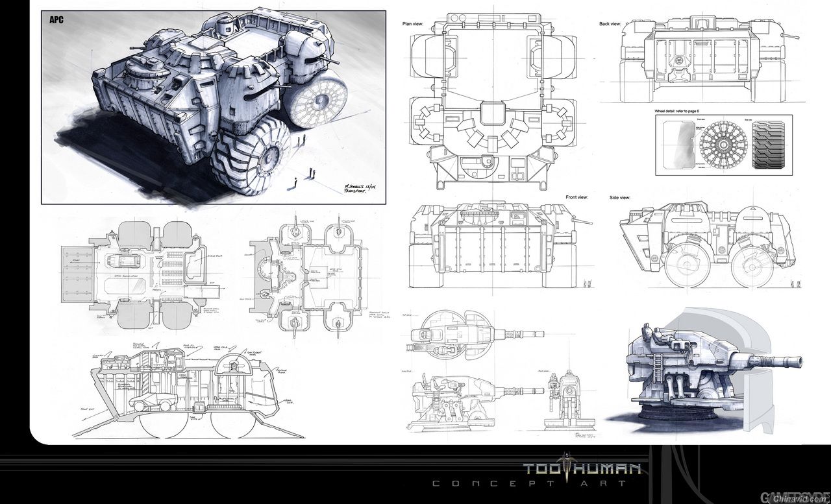Click the 'Side view:' label
Image resolution: width=831 pixels, height=504 pixels.
click(x=620, y=197)
